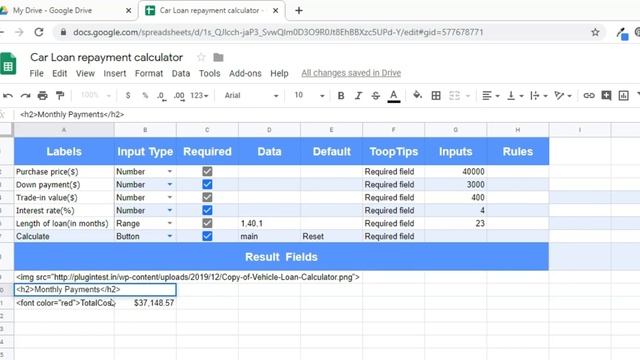
Task: Click the Insert comment icon
Action: coord(606,96)
